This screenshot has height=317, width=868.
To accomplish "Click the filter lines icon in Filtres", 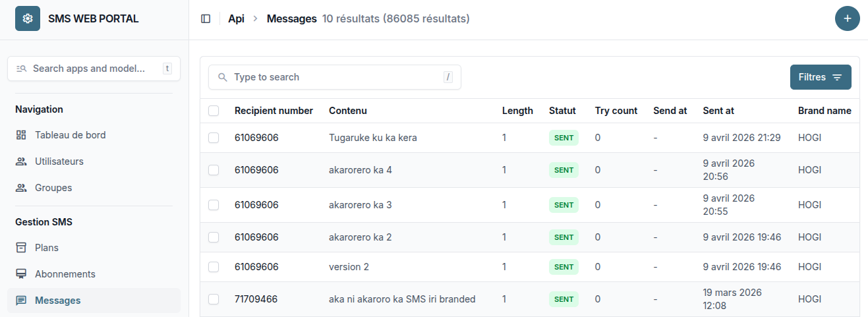I will (x=837, y=78).
